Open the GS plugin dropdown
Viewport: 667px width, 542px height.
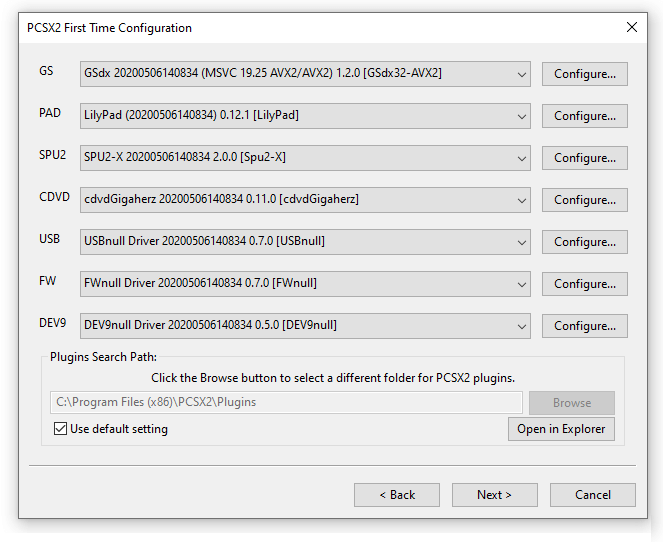pyautogui.click(x=305, y=74)
